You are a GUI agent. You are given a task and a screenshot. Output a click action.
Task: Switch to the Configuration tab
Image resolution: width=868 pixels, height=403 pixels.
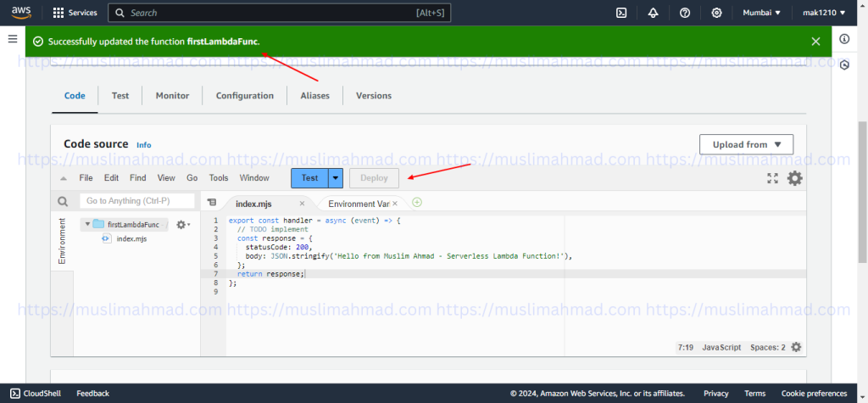click(244, 96)
